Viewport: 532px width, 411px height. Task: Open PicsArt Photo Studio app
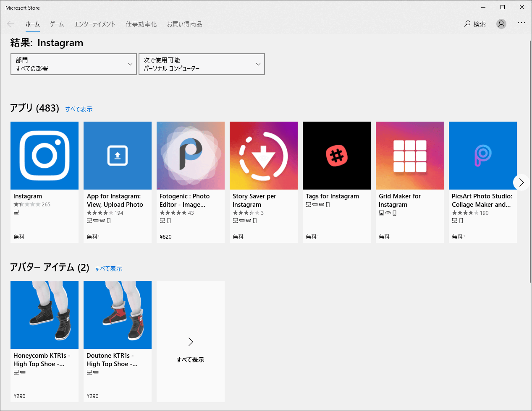click(482, 155)
